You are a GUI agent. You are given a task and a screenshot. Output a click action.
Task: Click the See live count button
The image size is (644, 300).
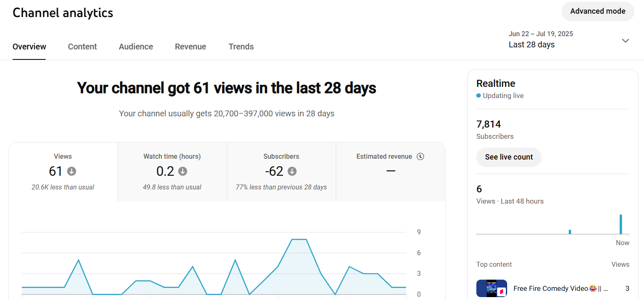pos(509,157)
